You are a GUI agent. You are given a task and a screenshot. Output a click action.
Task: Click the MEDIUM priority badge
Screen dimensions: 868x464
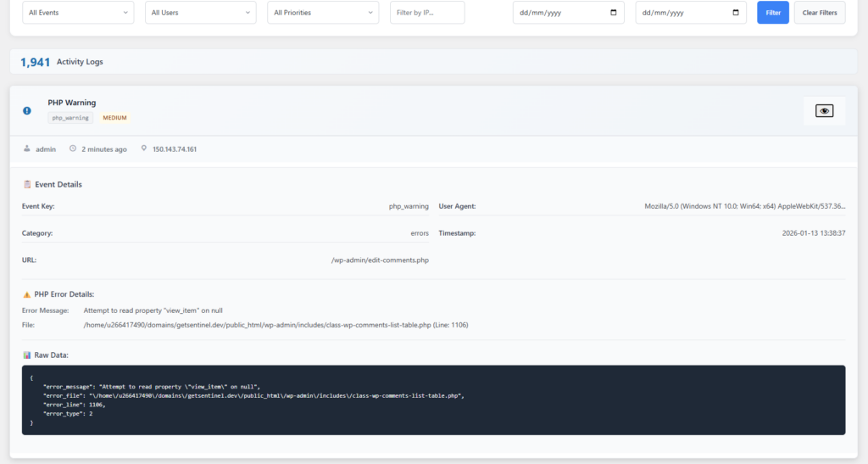pyautogui.click(x=114, y=118)
